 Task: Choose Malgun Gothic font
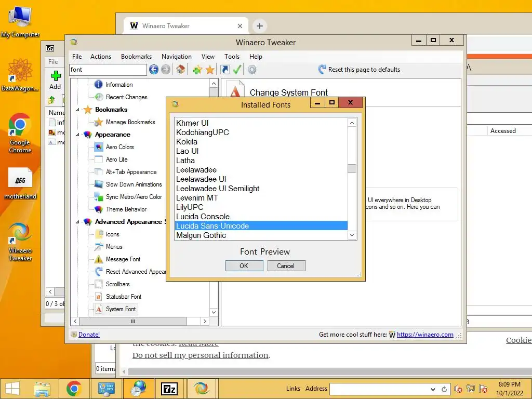point(261,235)
